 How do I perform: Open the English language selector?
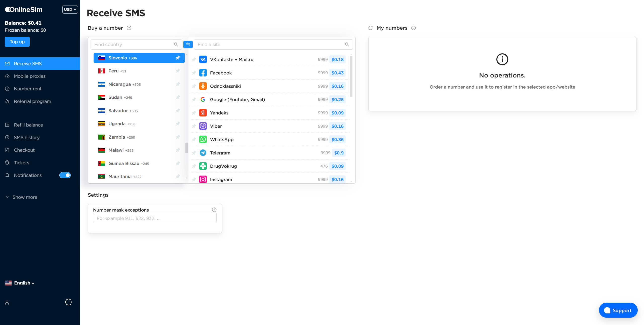coord(20,283)
